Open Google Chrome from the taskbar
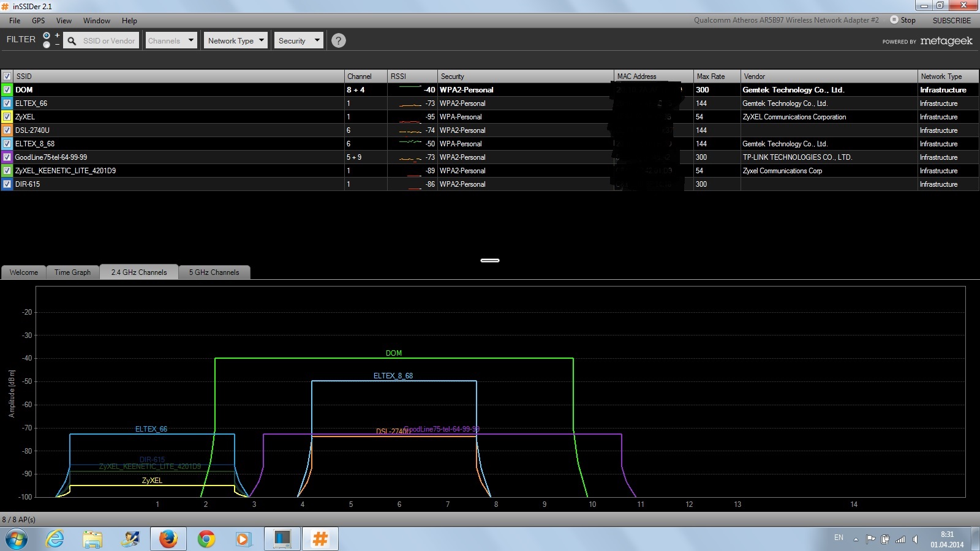This screenshot has width=980, height=551. [206, 539]
